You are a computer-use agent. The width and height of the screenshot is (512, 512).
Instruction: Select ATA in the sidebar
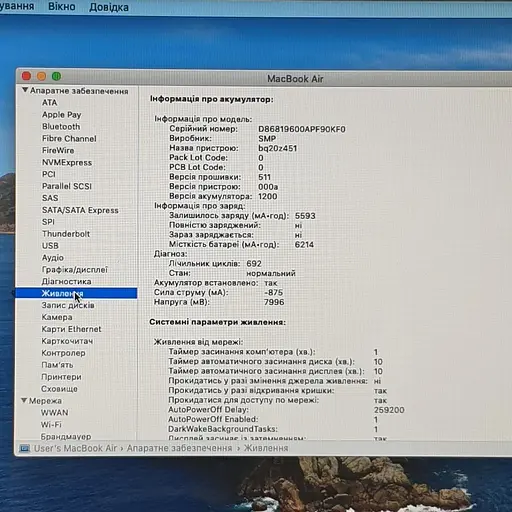49,103
